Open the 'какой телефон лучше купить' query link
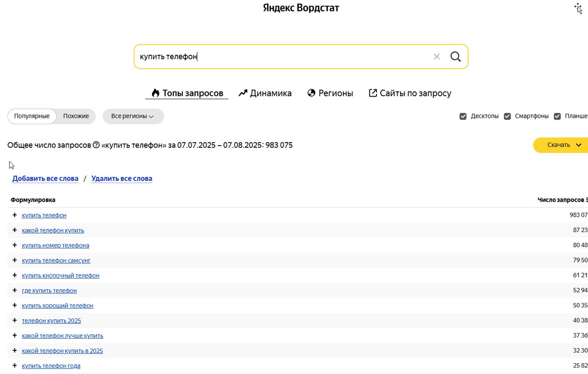The height and width of the screenshot is (374, 588). [62, 336]
